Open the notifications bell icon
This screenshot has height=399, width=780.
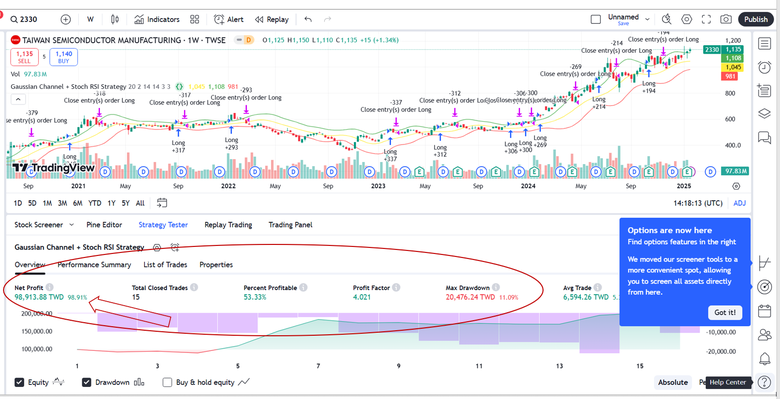point(764,358)
